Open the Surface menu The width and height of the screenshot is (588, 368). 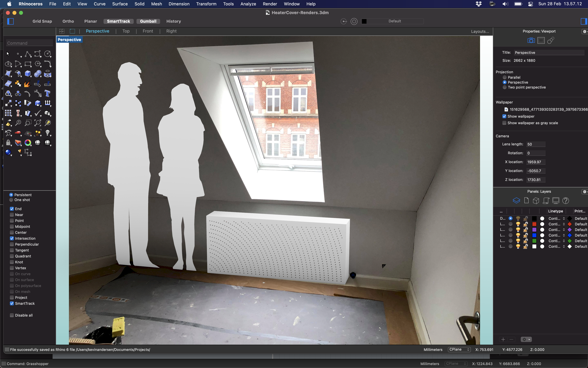point(120,4)
